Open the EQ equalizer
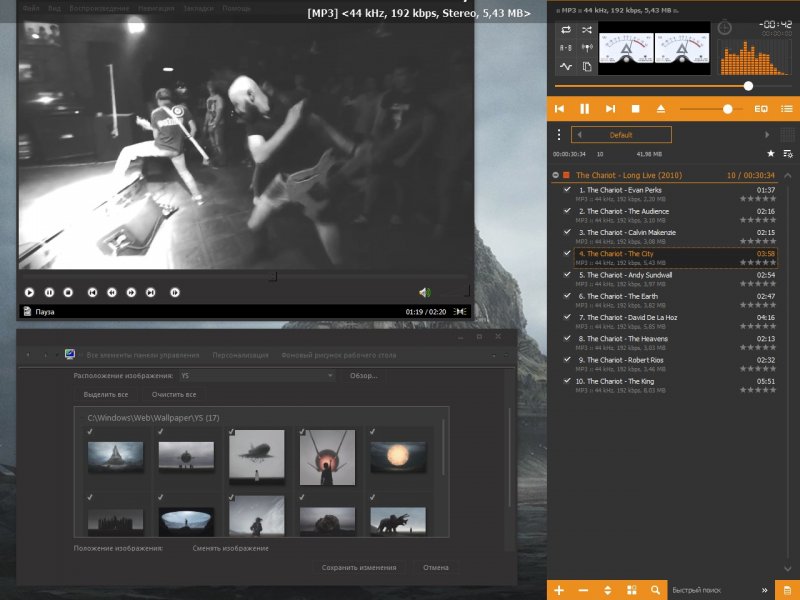 (x=761, y=109)
